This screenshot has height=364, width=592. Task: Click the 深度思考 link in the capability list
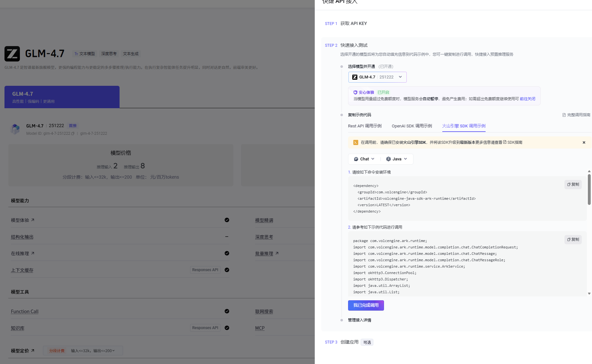(264, 237)
